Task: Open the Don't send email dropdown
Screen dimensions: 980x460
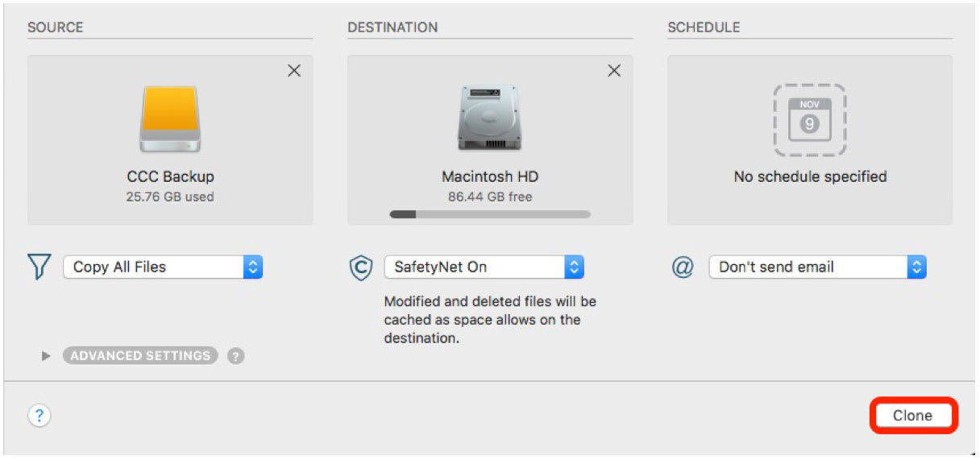Action: tap(817, 267)
